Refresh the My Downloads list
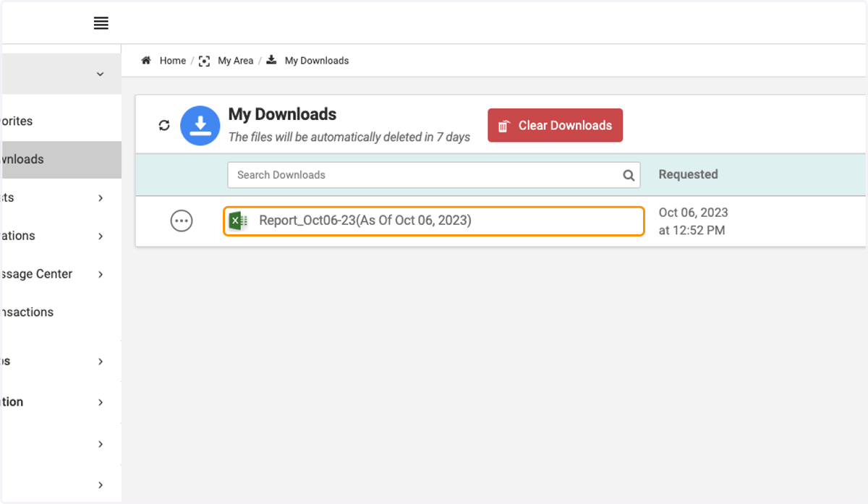The image size is (868, 504). [x=164, y=125]
